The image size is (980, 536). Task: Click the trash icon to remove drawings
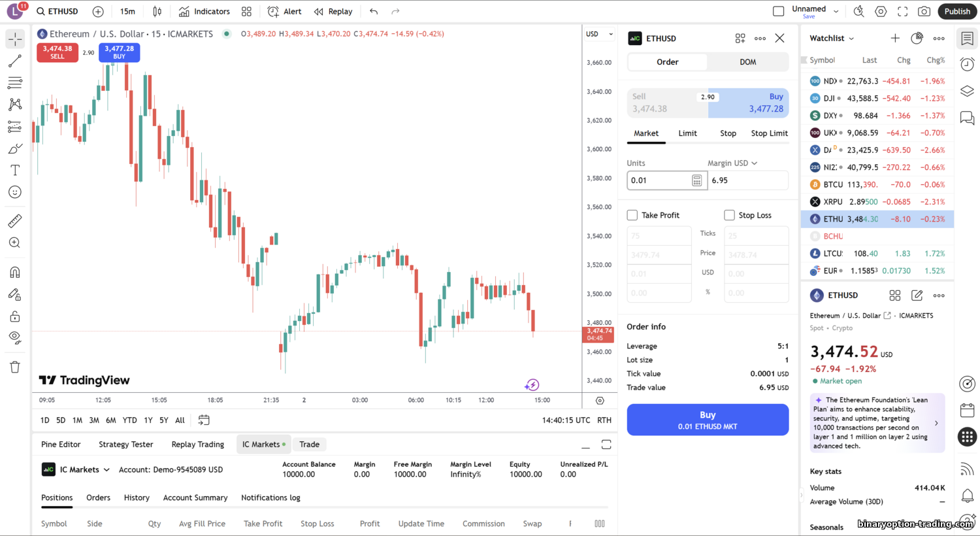[15, 367]
